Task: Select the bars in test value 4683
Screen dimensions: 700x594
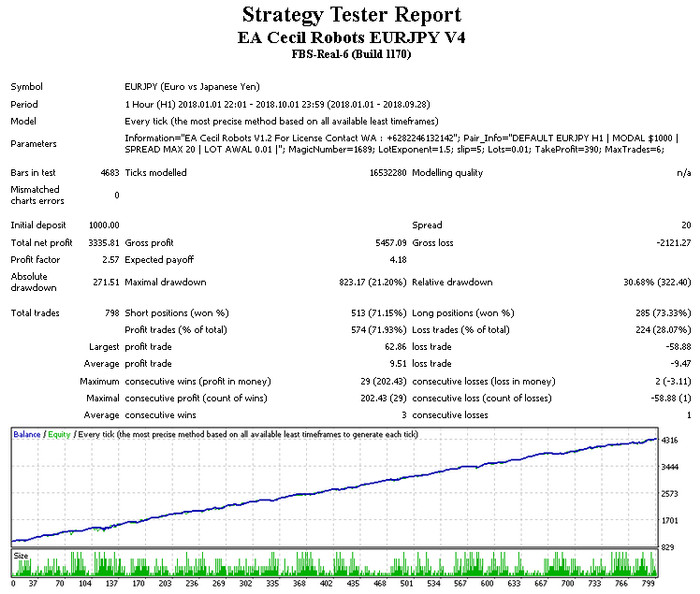Action: click(x=110, y=173)
